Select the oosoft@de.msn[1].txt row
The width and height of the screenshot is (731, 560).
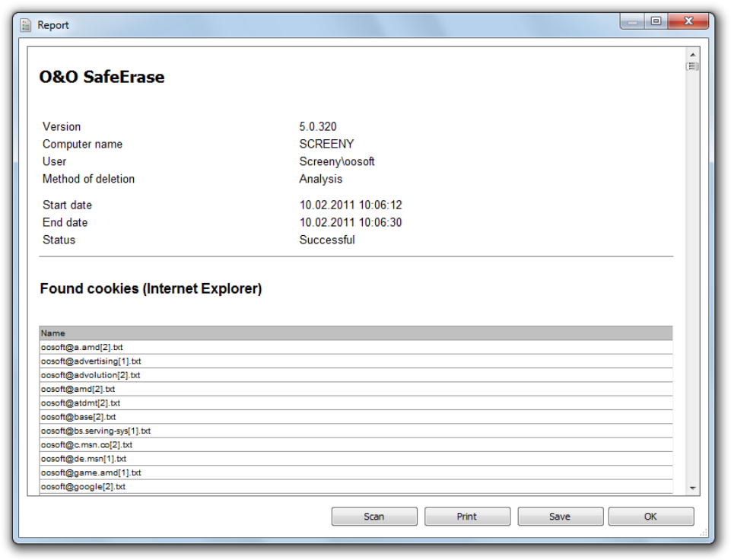[x=356, y=460]
